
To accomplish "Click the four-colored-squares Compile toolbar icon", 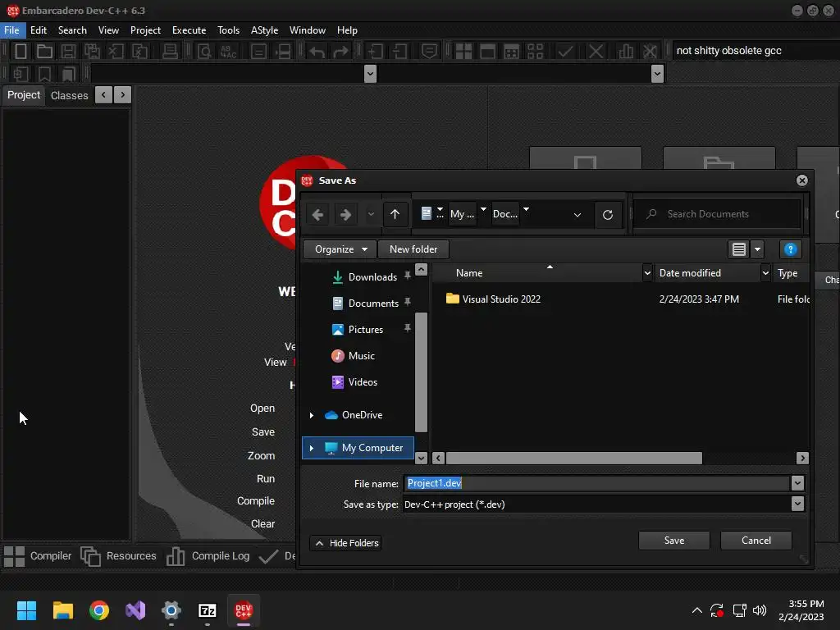I will pos(463,52).
